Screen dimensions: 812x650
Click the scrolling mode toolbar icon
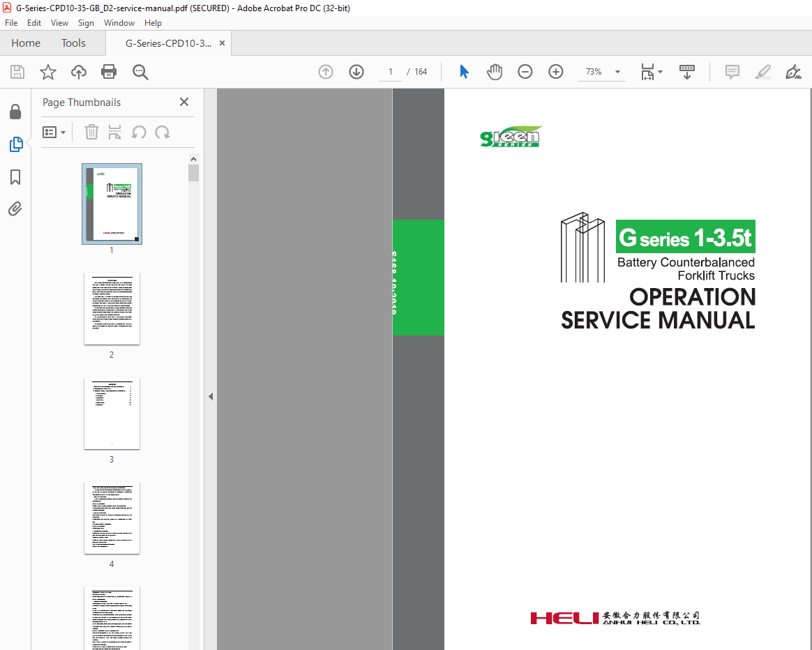pos(686,72)
